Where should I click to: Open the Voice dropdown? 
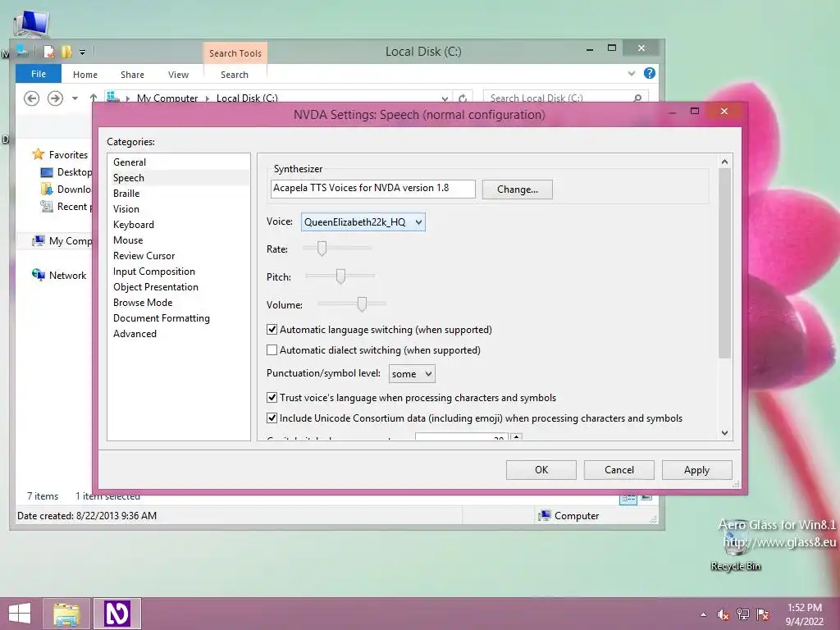363,221
